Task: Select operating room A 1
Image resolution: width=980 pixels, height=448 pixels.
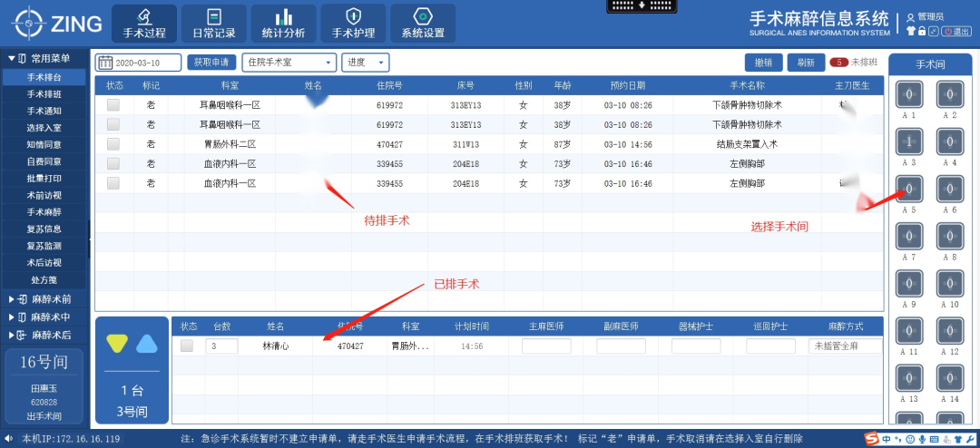Action: coord(909,94)
